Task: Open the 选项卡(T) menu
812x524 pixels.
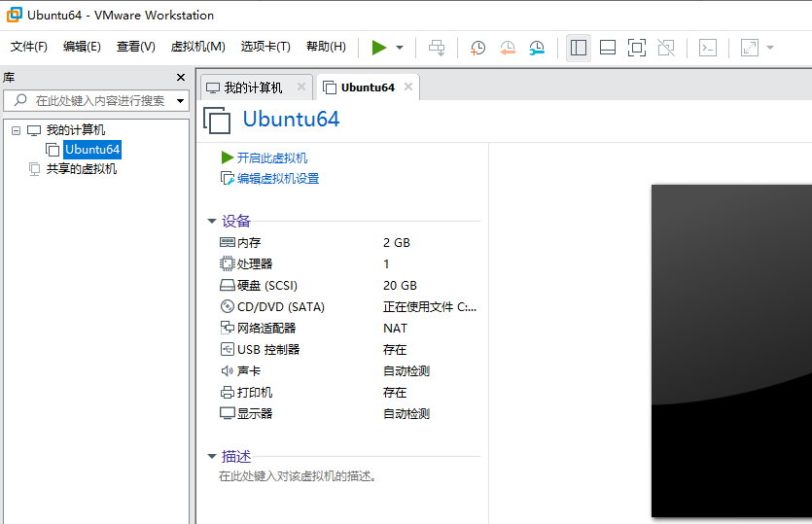Action: coord(265,47)
